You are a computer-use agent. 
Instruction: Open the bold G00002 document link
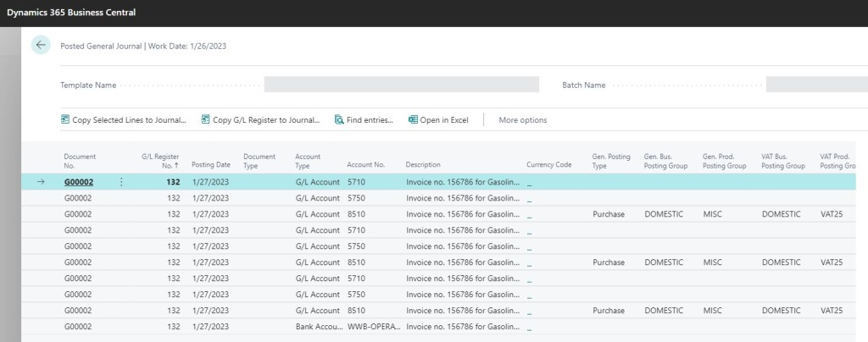[78, 182]
